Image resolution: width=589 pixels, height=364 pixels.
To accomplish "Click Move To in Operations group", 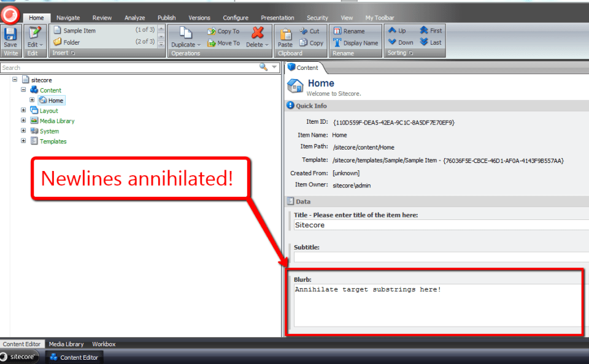I will (223, 43).
